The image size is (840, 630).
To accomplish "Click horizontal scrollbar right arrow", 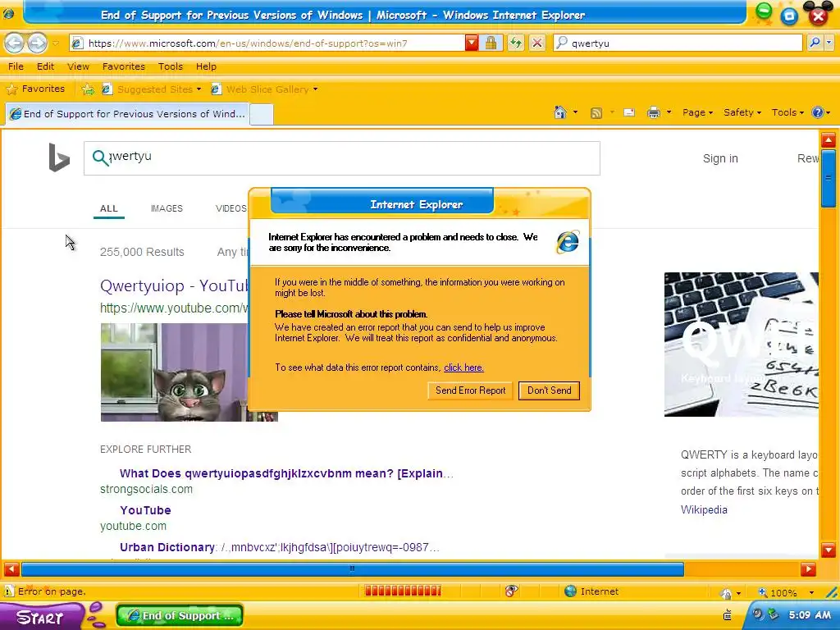I will click(x=808, y=569).
